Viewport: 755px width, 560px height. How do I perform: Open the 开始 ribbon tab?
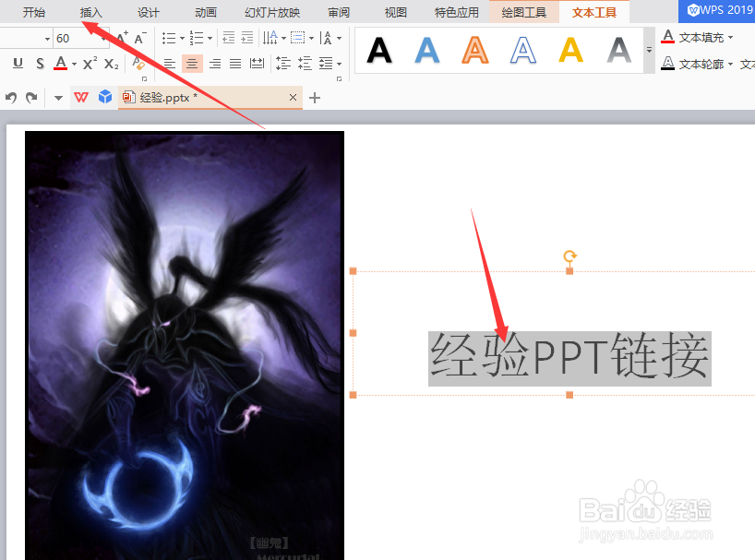pos(34,12)
